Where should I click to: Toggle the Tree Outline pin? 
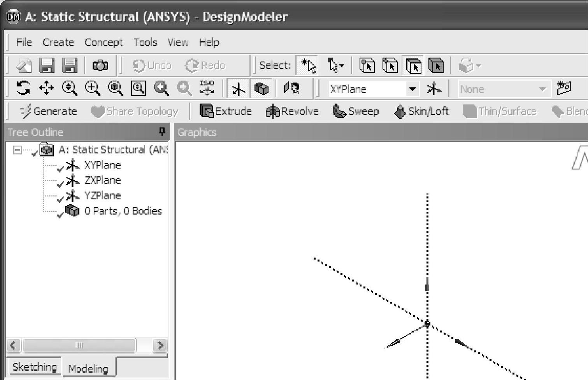(162, 132)
